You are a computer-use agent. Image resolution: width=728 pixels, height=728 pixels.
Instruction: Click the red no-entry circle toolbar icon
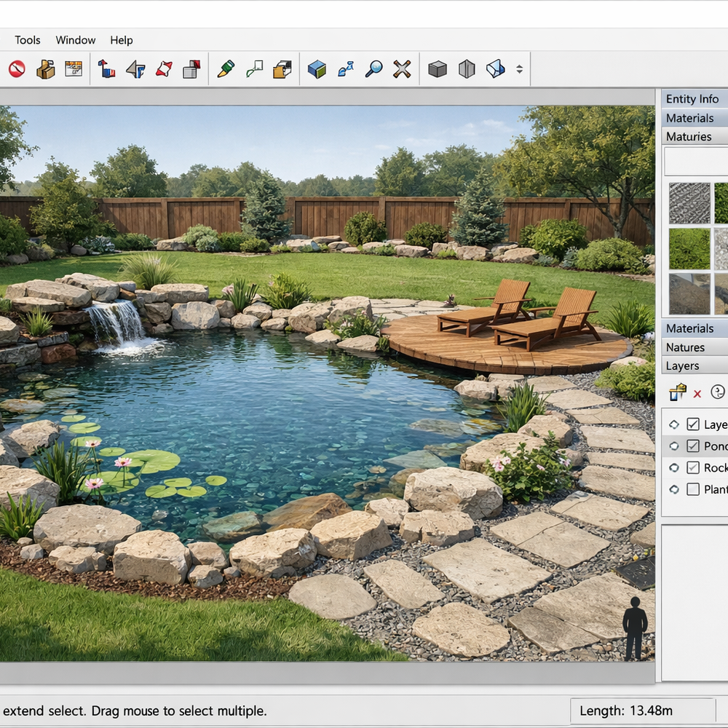pos(17,69)
